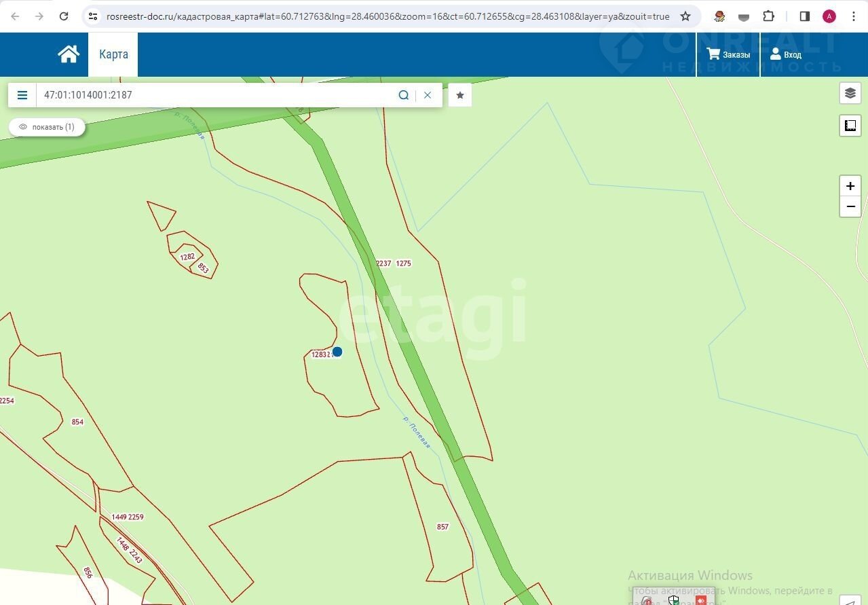The height and width of the screenshot is (605, 868).
Task: Open the Заказы shopping cart
Action: (x=728, y=54)
